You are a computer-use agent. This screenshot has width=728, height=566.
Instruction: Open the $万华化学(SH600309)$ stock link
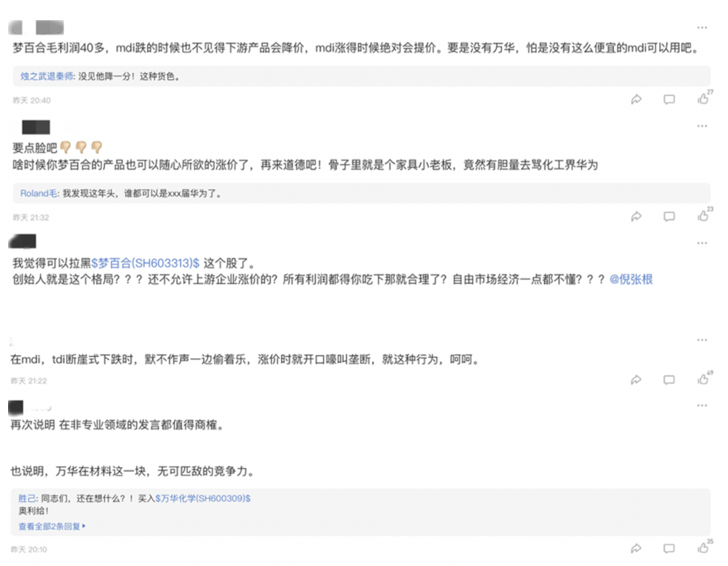[203, 498]
